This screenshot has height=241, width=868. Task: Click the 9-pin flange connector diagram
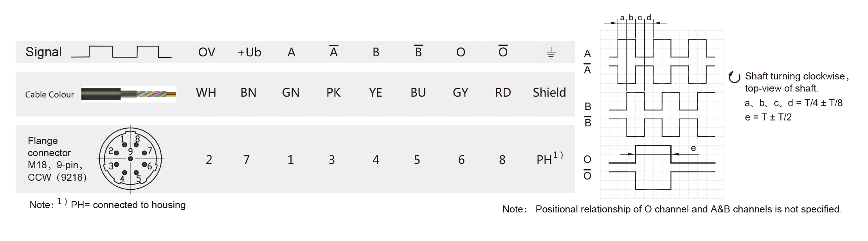point(130,159)
